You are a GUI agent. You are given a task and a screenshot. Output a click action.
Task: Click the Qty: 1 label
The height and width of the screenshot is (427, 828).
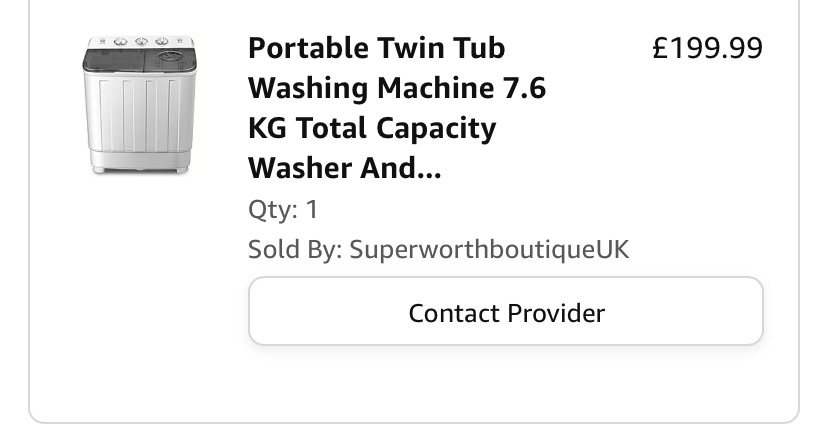(x=283, y=210)
